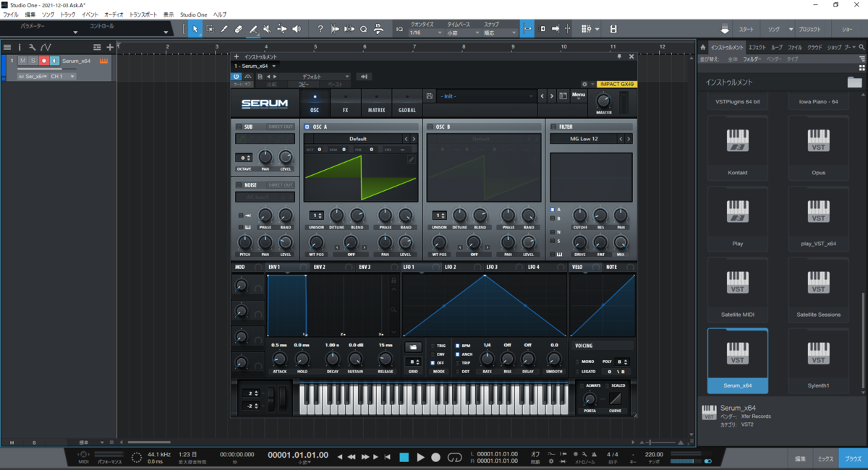Open the CH 1 channel dropdown
The height and width of the screenshot is (470, 868).
[62, 76]
